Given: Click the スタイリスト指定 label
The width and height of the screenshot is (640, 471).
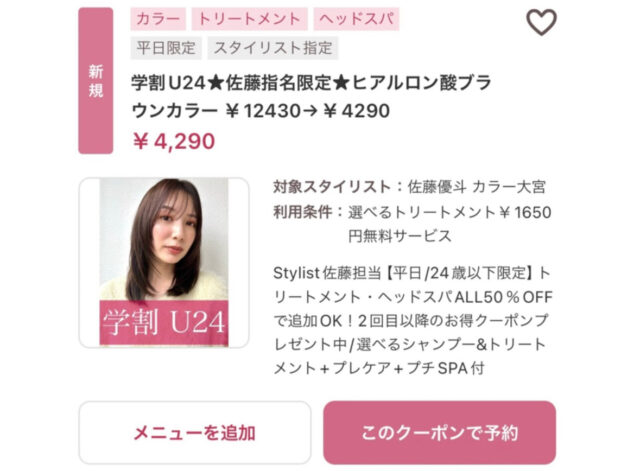Looking at the screenshot, I should point(273,48).
